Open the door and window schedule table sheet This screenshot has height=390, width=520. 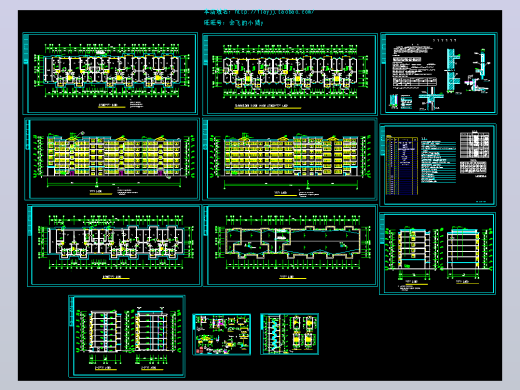click(438, 165)
